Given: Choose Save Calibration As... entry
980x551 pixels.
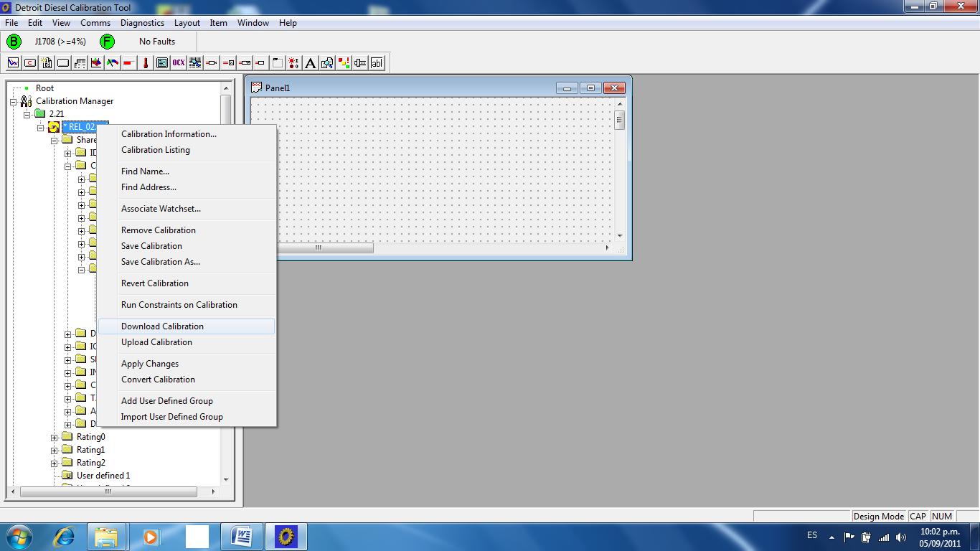Looking at the screenshot, I should [x=187, y=262].
